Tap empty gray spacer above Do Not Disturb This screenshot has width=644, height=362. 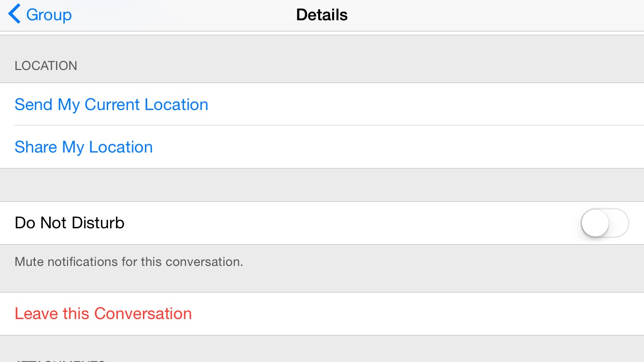tap(322, 185)
